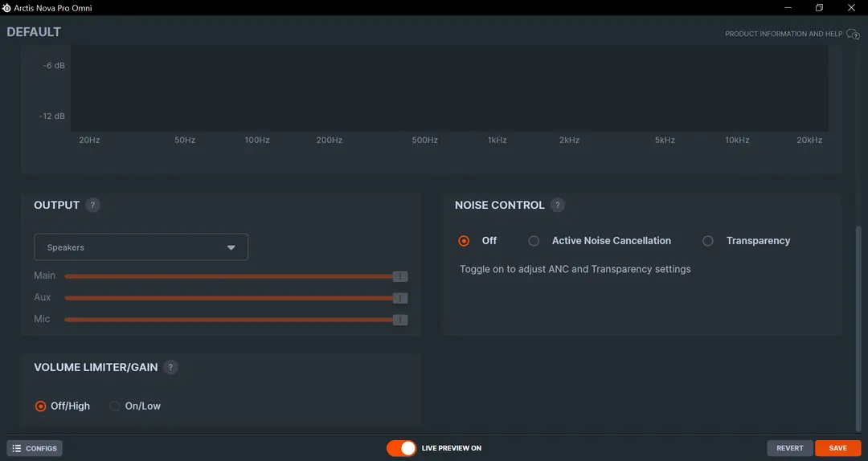The height and width of the screenshot is (461, 868).
Task: Select On/Low volume limiter option
Action: 115,406
